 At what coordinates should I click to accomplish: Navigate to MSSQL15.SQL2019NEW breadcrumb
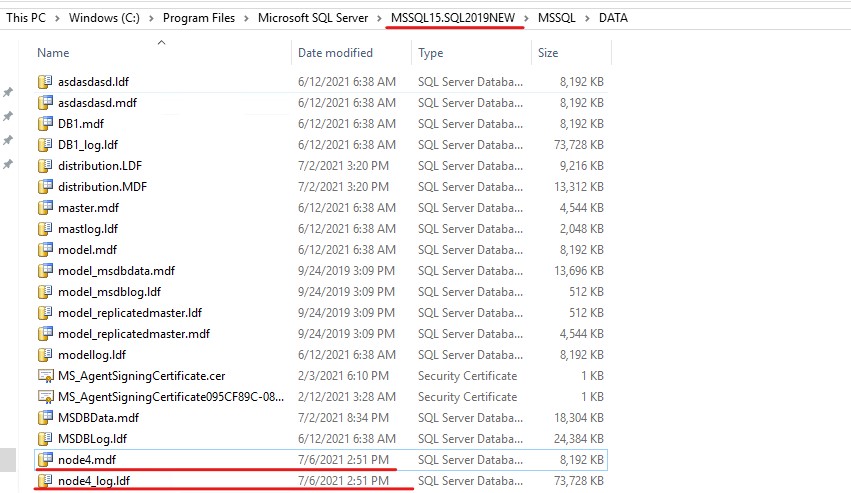tap(453, 18)
